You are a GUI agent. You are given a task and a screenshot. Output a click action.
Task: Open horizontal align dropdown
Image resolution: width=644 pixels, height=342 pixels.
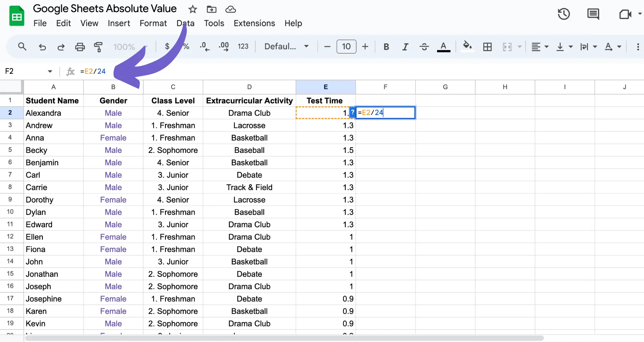point(540,47)
